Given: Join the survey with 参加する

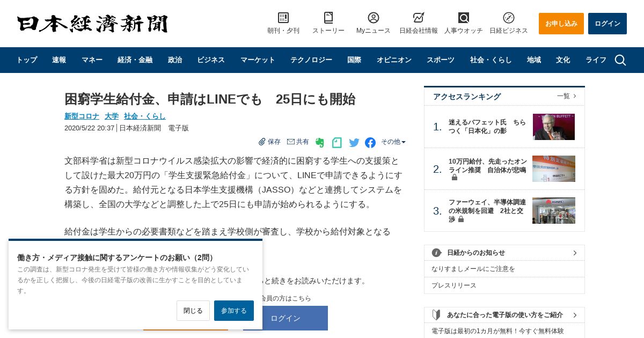Looking at the screenshot, I should click(234, 311).
